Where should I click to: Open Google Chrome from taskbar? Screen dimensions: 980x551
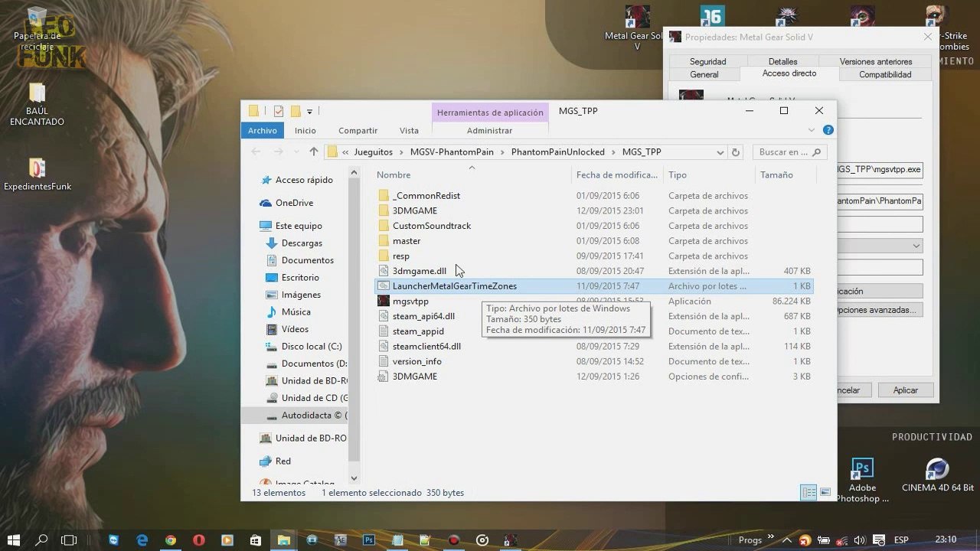tap(170, 540)
